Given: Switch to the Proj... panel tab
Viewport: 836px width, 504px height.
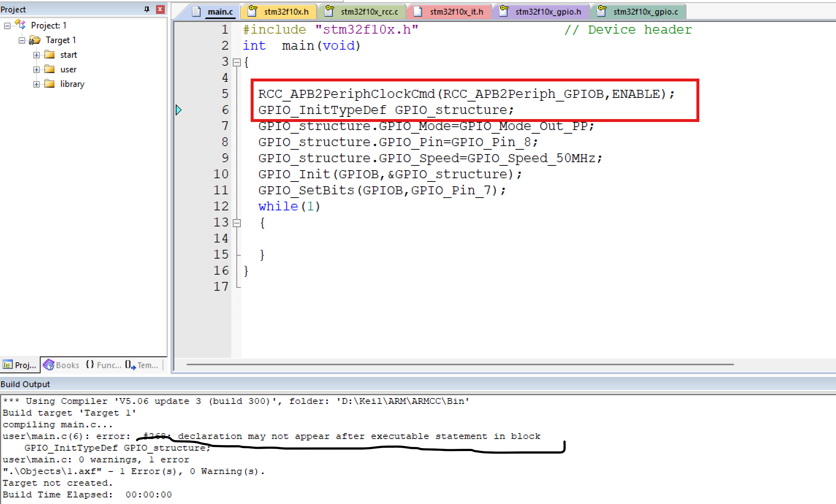Looking at the screenshot, I should [20, 365].
